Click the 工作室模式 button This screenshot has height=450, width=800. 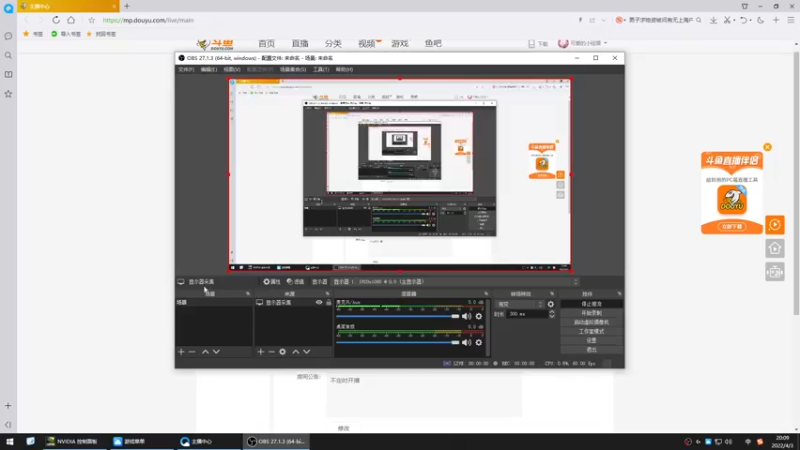[591, 331]
